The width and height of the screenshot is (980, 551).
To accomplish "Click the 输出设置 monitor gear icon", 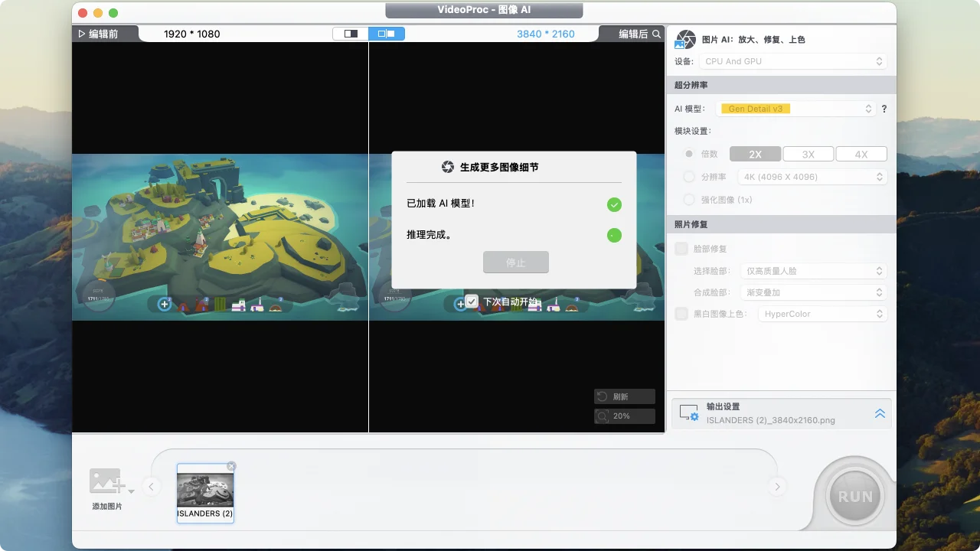I will coord(689,413).
